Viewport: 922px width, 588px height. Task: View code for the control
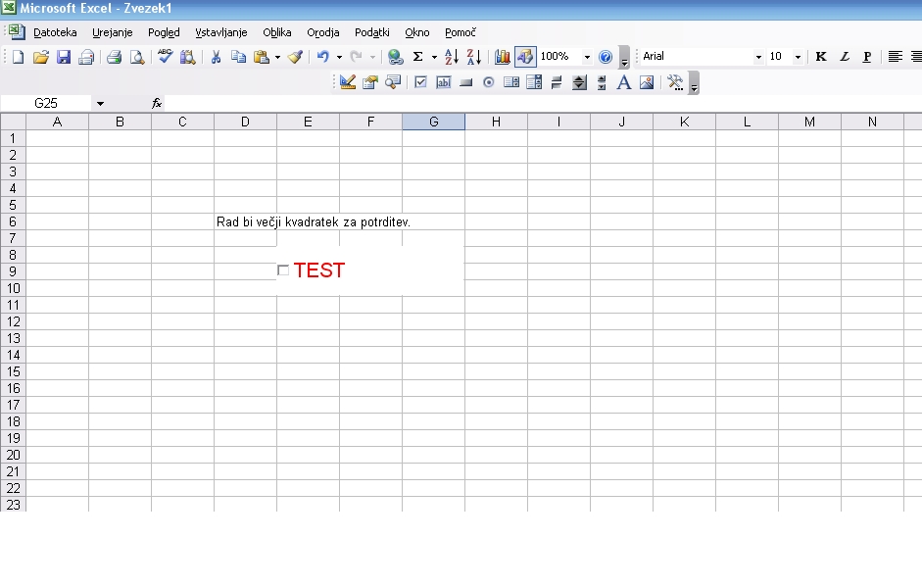[x=393, y=83]
